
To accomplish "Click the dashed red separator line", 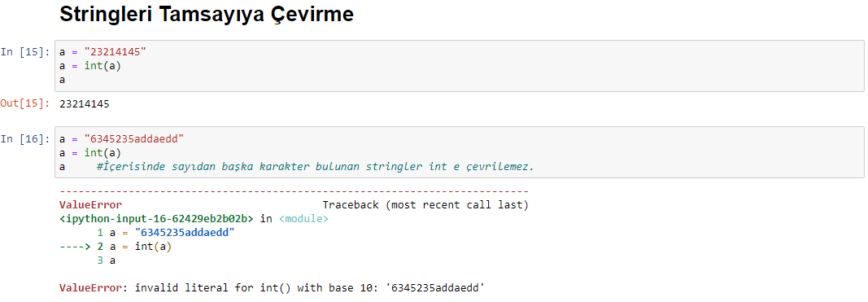I will pyautogui.click(x=294, y=191).
